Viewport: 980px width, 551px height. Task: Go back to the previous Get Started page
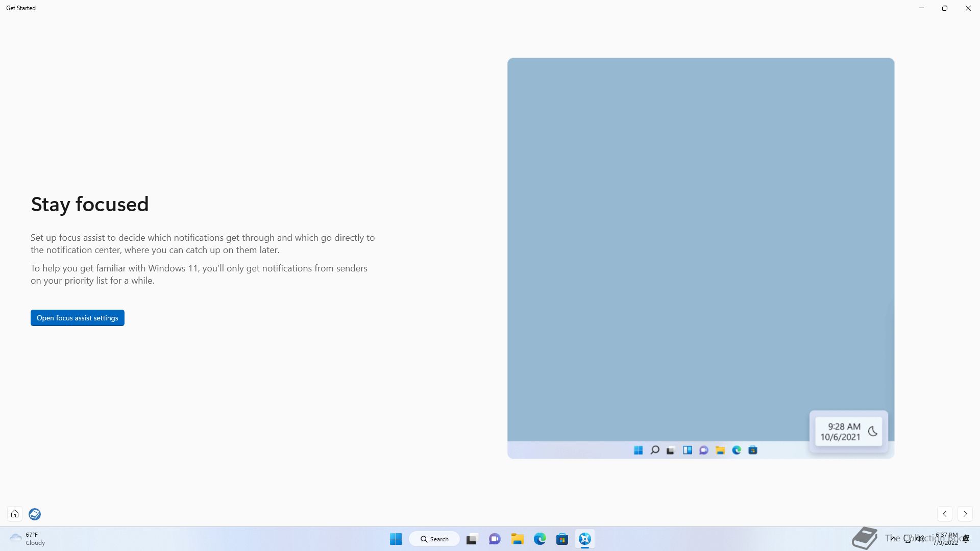point(945,514)
